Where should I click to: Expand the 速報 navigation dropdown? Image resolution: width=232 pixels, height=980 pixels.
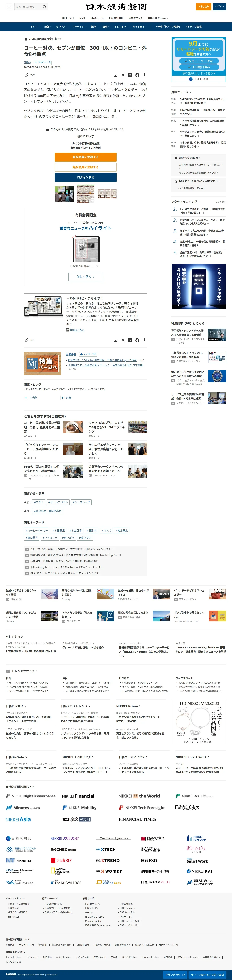(x=48, y=27)
